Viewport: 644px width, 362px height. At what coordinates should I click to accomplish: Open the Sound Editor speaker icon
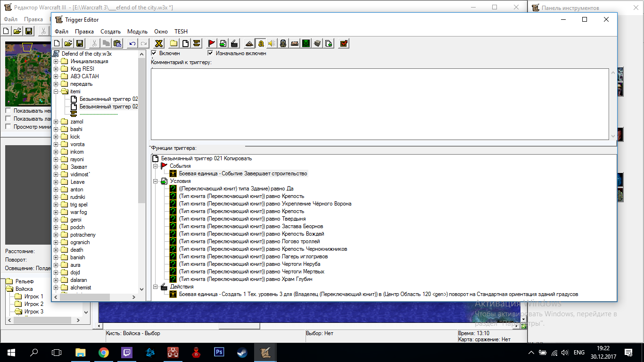click(x=272, y=43)
